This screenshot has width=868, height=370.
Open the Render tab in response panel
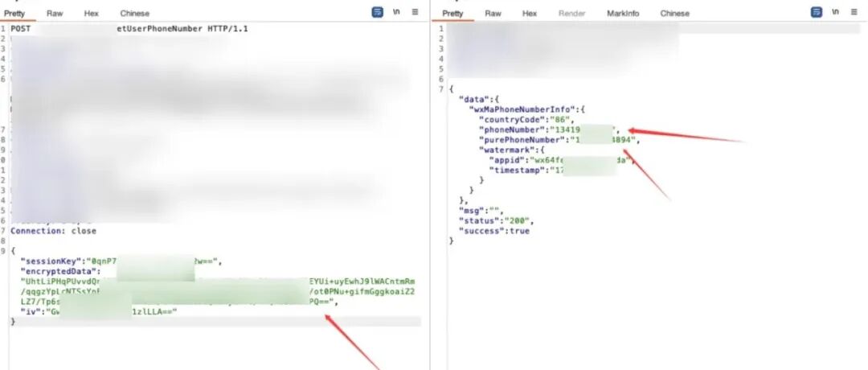[572, 14]
